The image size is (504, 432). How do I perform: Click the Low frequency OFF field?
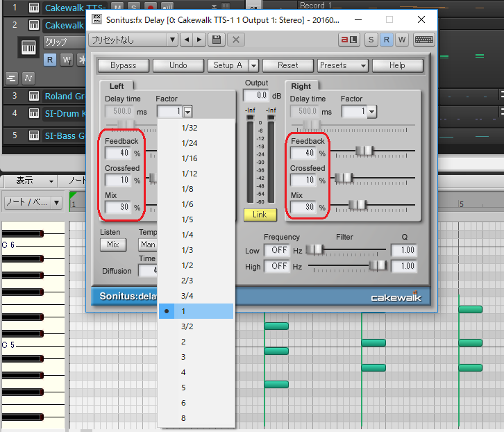click(x=277, y=250)
